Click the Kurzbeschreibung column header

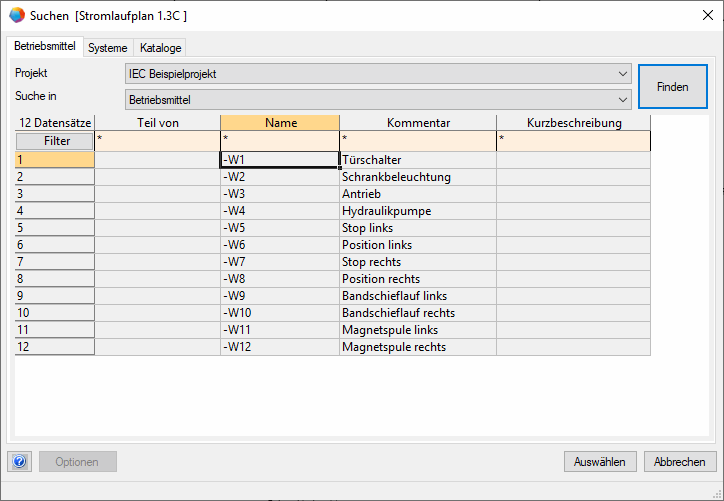coord(573,123)
